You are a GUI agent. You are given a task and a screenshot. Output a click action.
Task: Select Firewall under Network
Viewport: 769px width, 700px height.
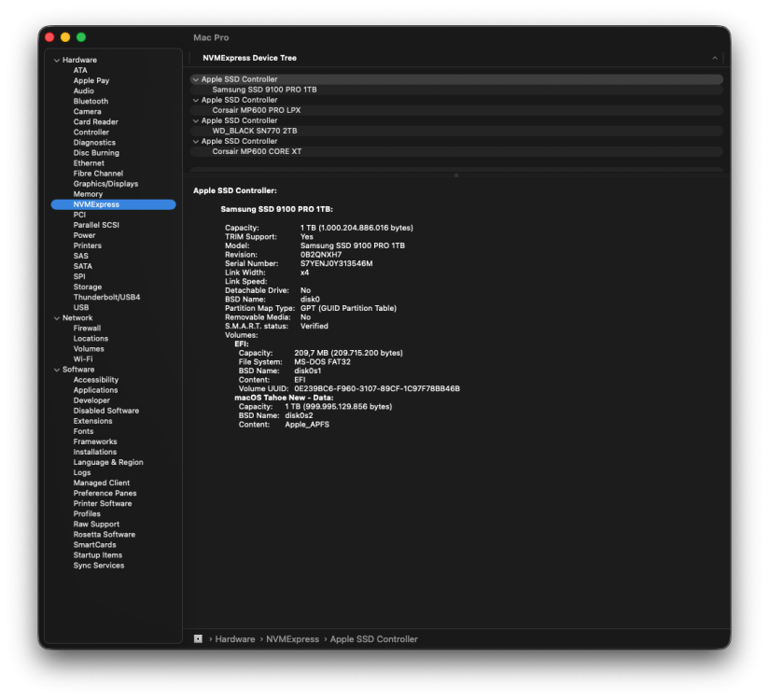pos(88,329)
